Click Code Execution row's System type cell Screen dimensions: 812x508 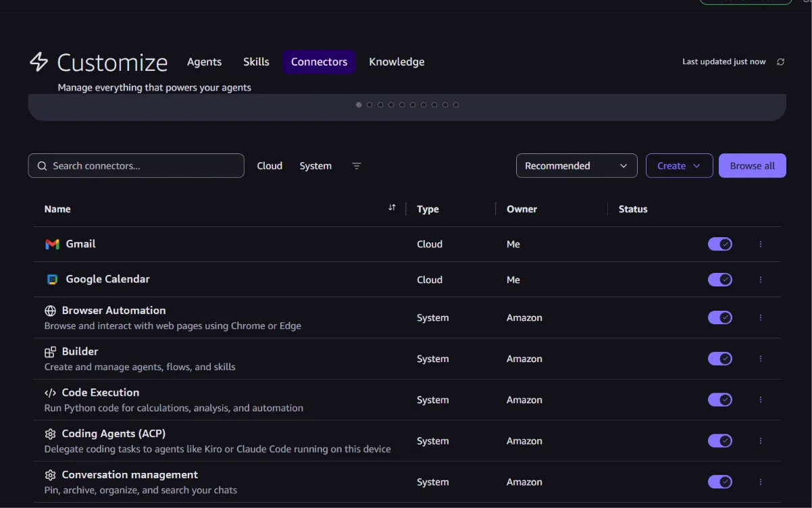click(x=432, y=400)
